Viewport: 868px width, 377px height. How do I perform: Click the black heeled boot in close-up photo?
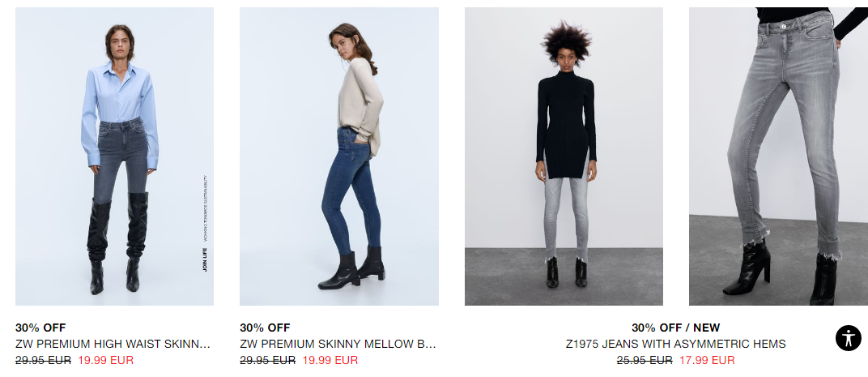pos(747,268)
